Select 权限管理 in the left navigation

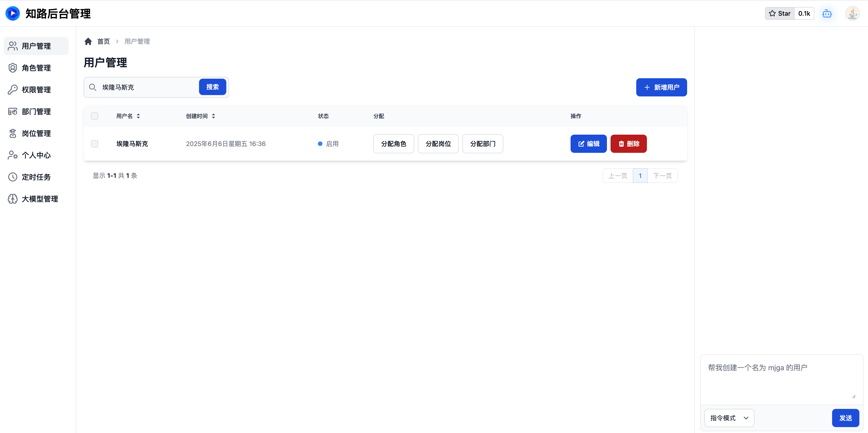tap(36, 89)
